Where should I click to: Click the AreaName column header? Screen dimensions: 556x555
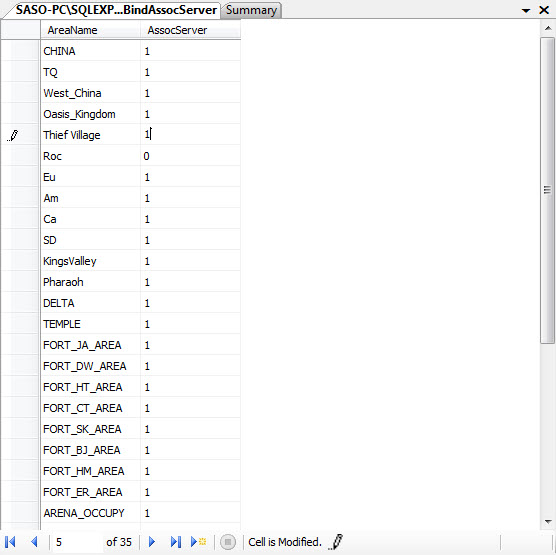pos(90,30)
